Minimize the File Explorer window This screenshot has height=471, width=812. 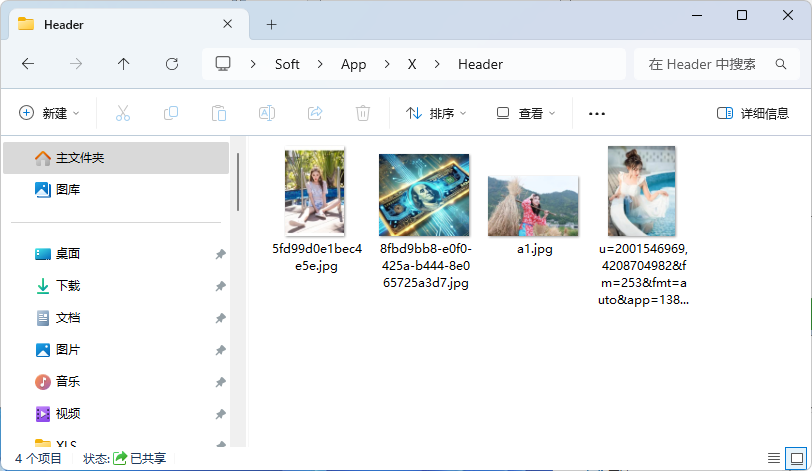(697, 16)
